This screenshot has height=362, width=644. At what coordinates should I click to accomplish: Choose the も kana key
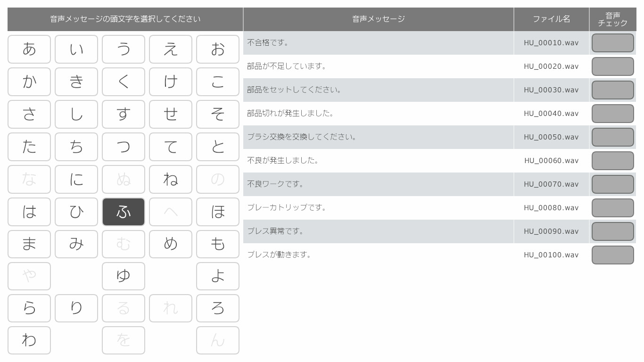218,244
